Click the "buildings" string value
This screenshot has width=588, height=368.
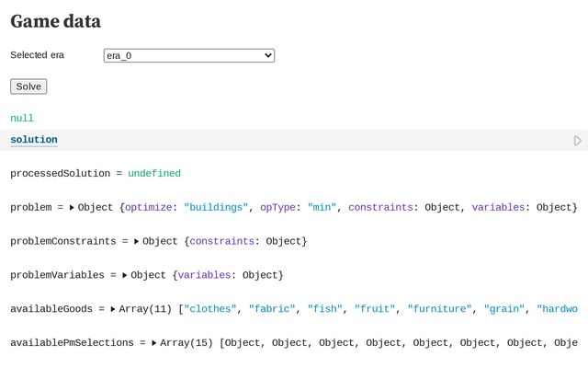tap(217, 208)
